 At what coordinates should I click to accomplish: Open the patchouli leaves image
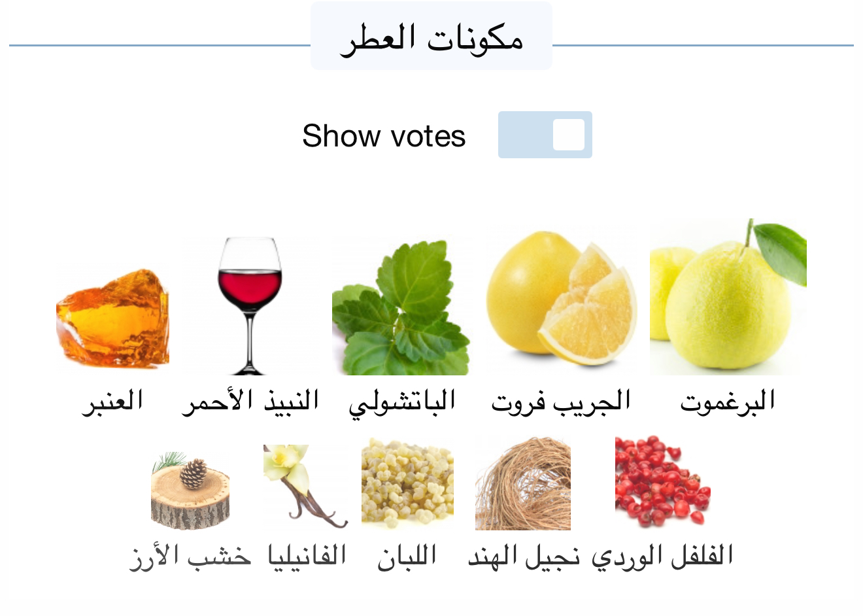[401, 306]
